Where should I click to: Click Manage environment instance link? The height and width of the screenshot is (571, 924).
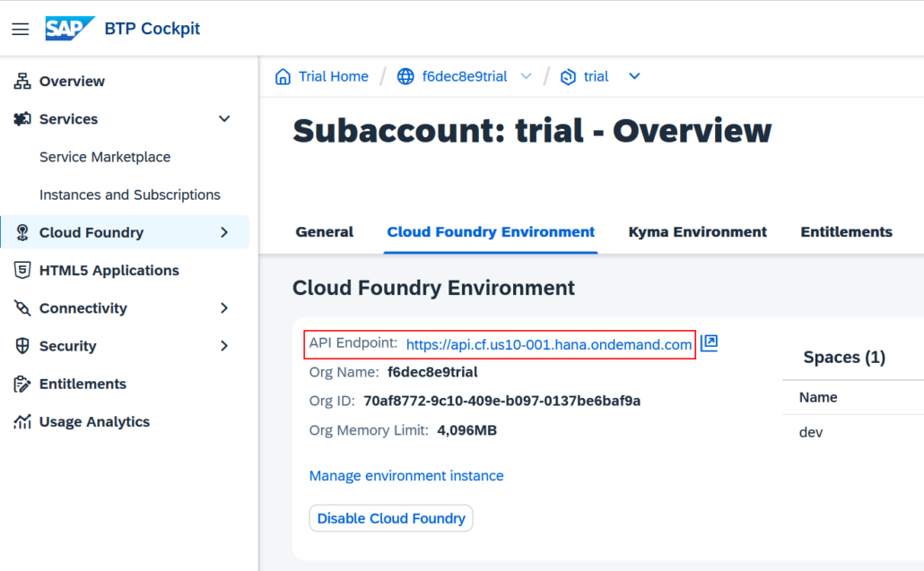coord(406,476)
